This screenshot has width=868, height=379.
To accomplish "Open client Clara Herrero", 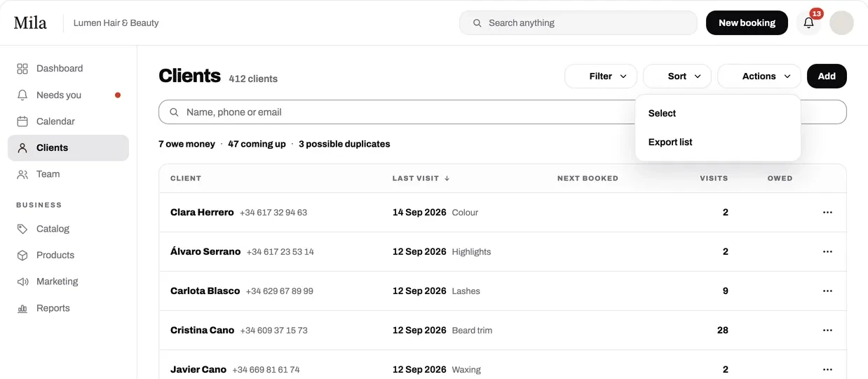I will click(202, 213).
